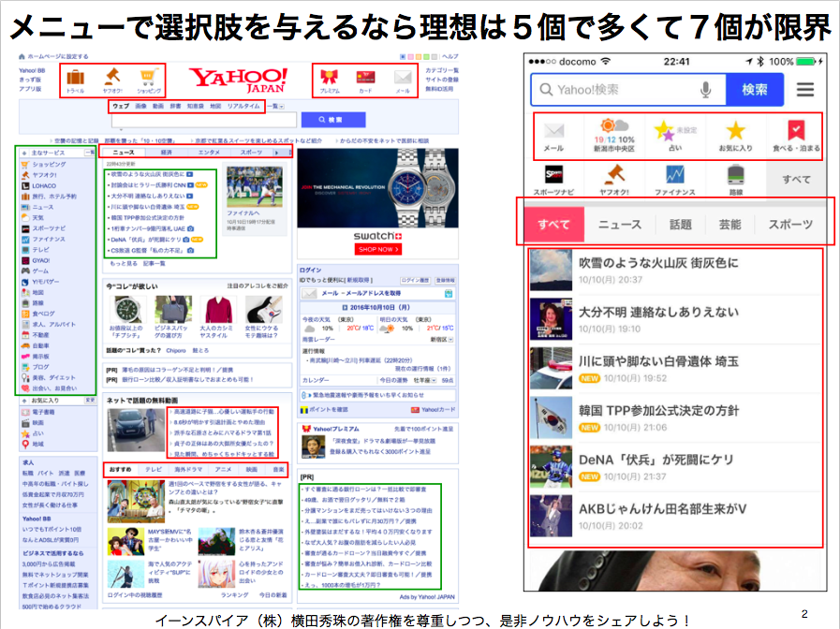840x629 pixels.
Task: Click LOHACO in the services sidebar
Action: point(43,185)
